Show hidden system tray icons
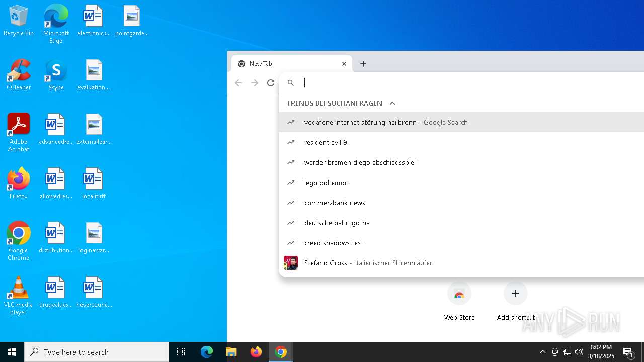 tap(543, 352)
